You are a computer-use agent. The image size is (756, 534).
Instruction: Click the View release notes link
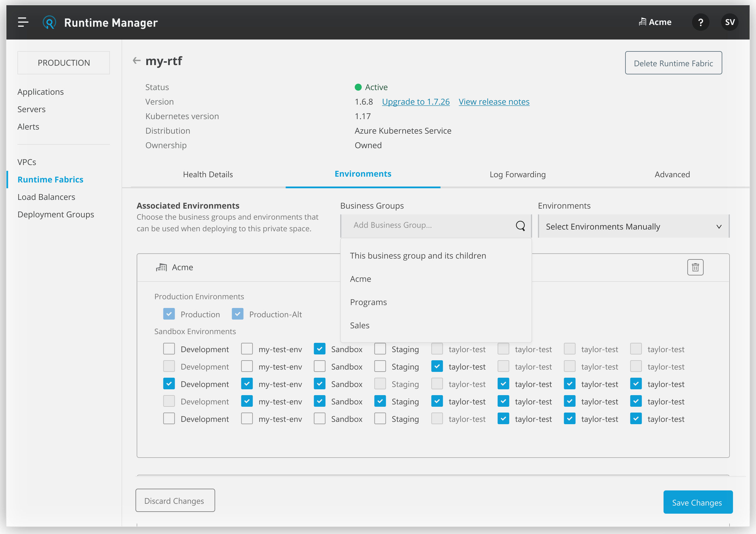(x=494, y=101)
